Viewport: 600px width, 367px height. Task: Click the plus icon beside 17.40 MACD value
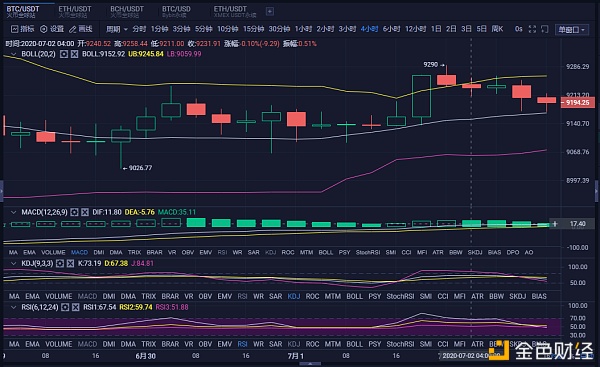tap(555, 224)
